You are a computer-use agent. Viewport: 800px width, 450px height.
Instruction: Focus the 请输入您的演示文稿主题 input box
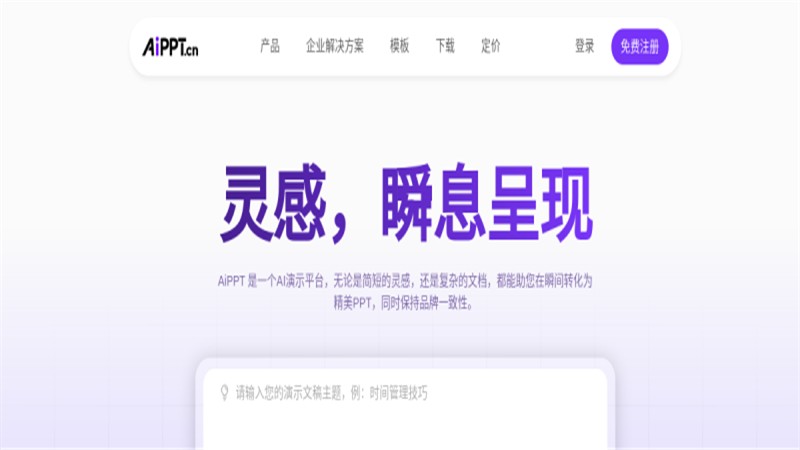(x=405, y=409)
